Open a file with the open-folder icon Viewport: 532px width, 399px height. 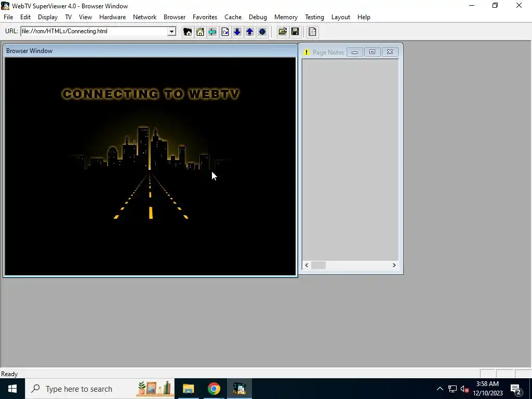(283, 32)
